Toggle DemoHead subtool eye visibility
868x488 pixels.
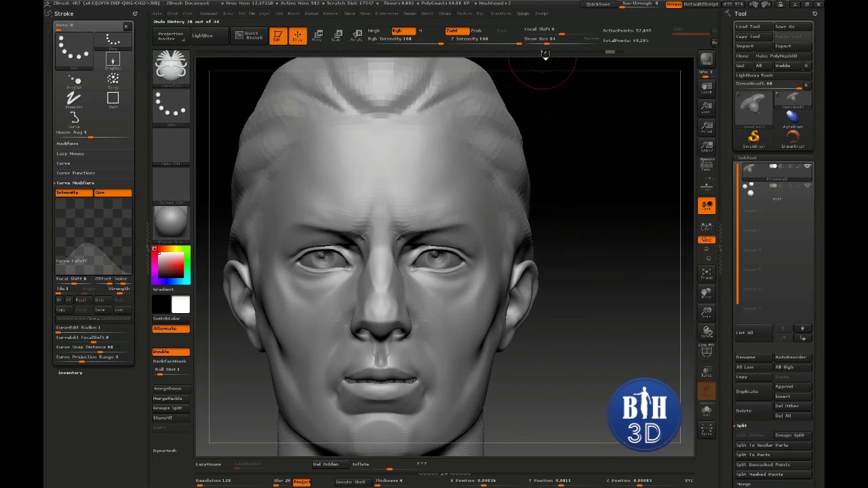(x=807, y=167)
